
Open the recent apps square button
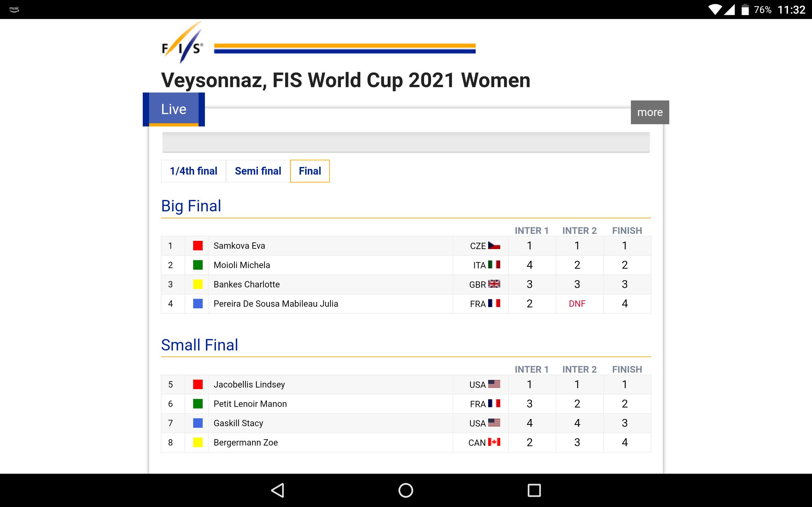(x=534, y=490)
